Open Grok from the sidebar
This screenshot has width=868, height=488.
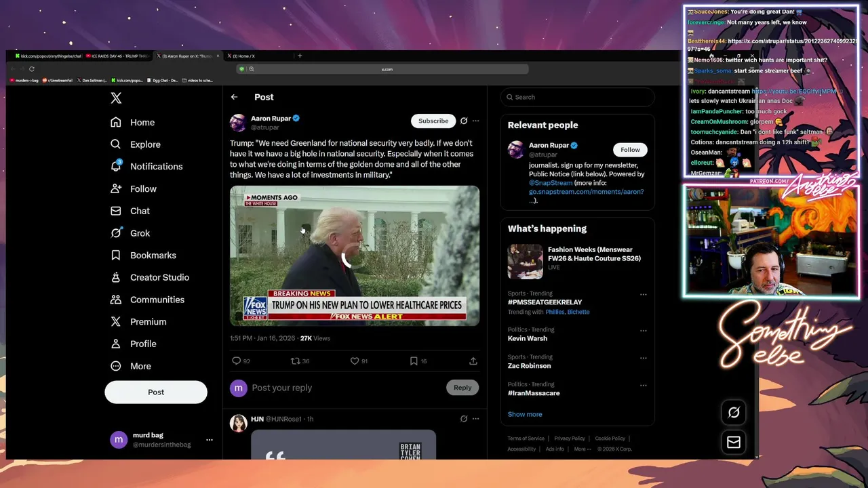(x=130, y=233)
